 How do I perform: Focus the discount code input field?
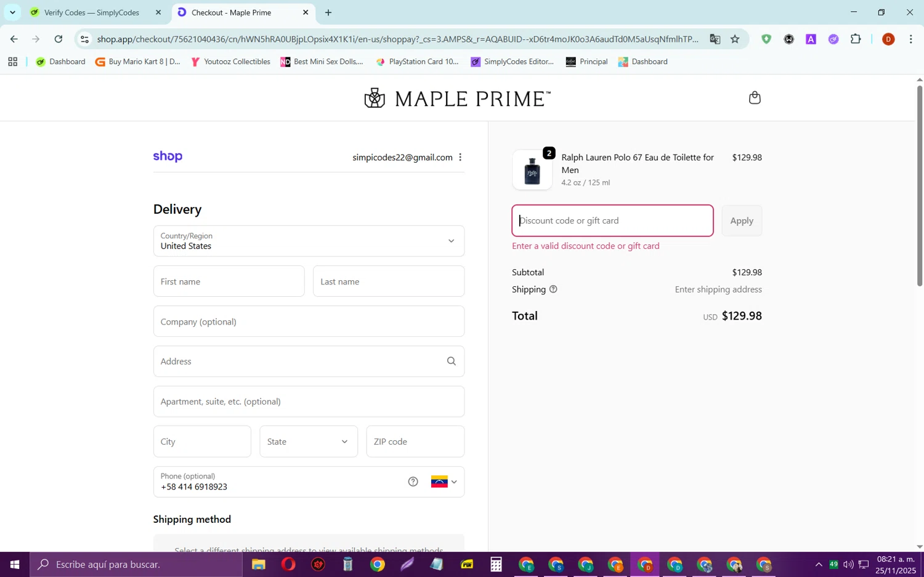[612, 220]
